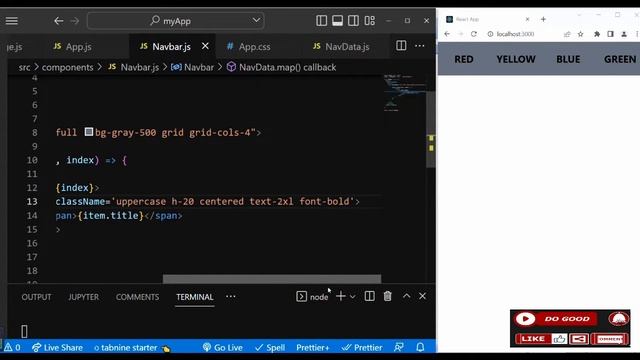This screenshot has width=640, height=360.
Task: Go back in VS Code navigation
Action: (x=58, y=21)
